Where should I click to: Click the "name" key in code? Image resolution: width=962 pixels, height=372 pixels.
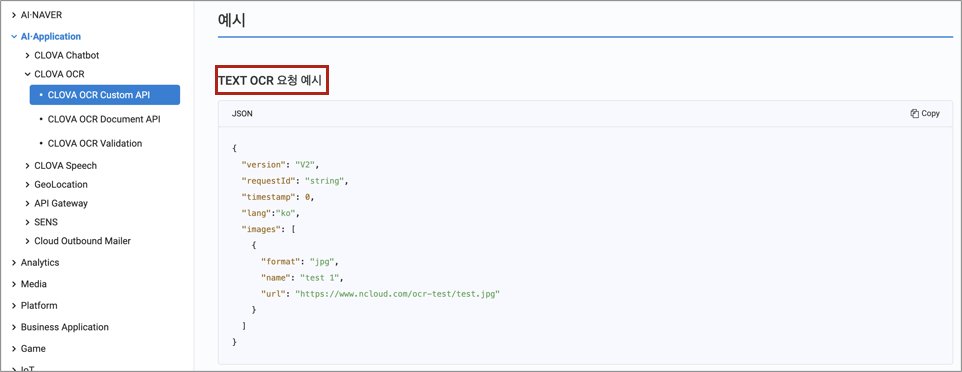275,277
